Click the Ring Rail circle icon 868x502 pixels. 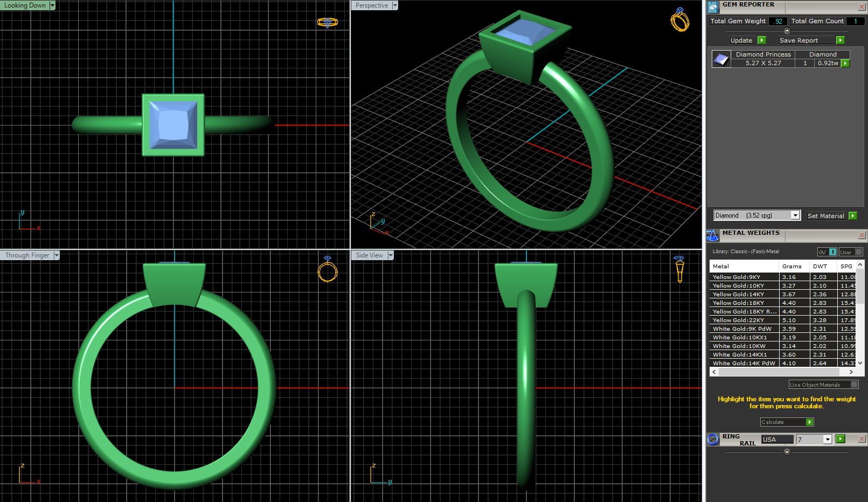(713, 439)
